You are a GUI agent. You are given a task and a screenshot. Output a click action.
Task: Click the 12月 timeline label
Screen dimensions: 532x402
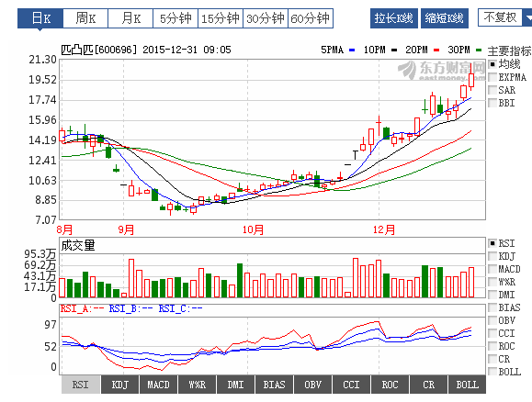point(384,229)
